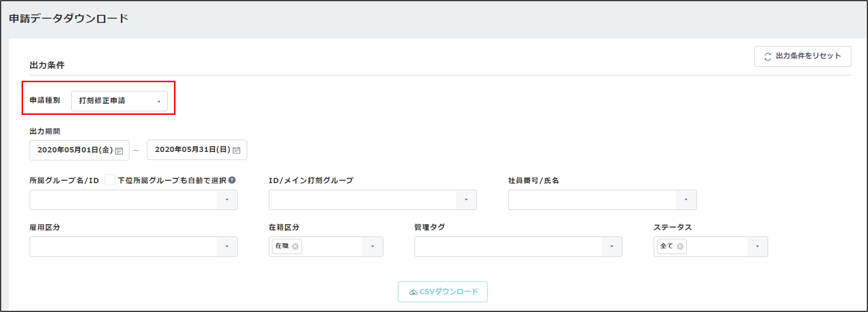Enable 下位所属グループも自動で選択 checkbox
This screenshot has width=868, height=312.
110,180
